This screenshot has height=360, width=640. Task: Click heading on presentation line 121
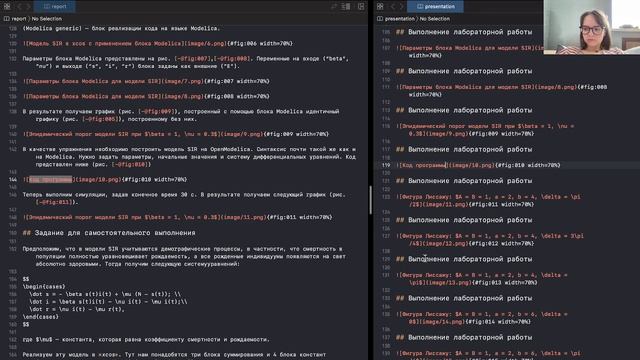(464, 181)
